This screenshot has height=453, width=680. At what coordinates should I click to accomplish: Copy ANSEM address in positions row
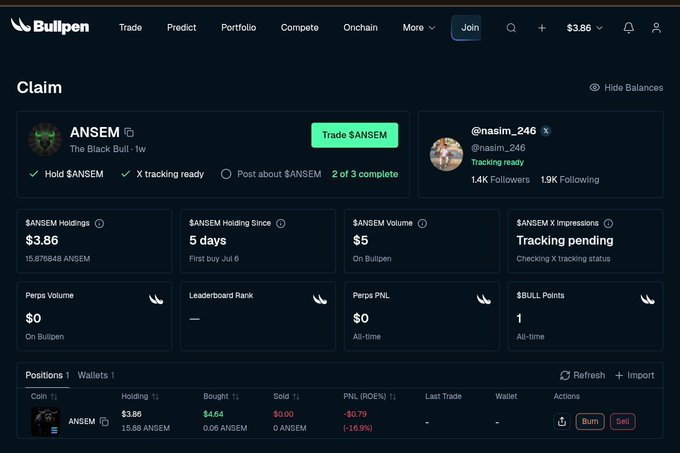point(104,421)
